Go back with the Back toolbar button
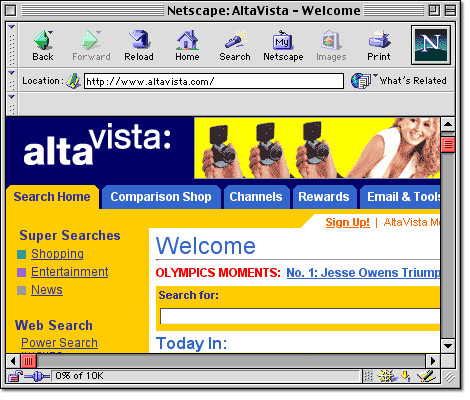 [x=43, y=46]
